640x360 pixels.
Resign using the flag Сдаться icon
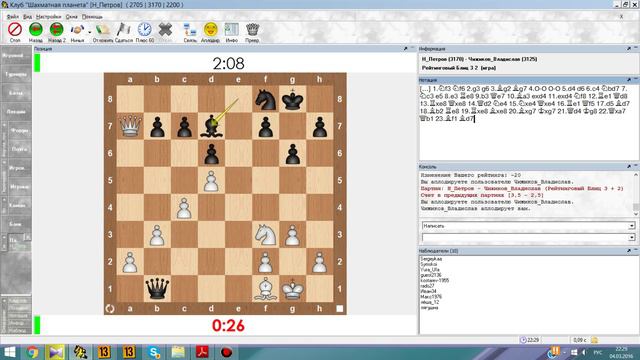pyautogui.click(x=124, y=29)
